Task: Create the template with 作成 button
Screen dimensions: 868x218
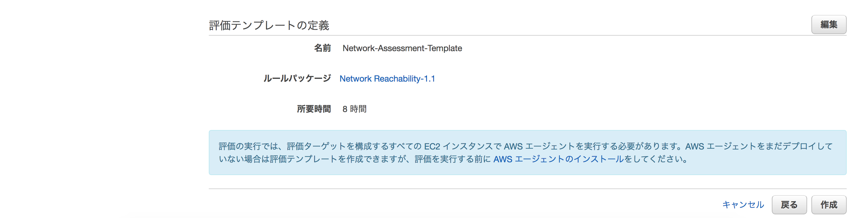Action: (x=828, y=205)
